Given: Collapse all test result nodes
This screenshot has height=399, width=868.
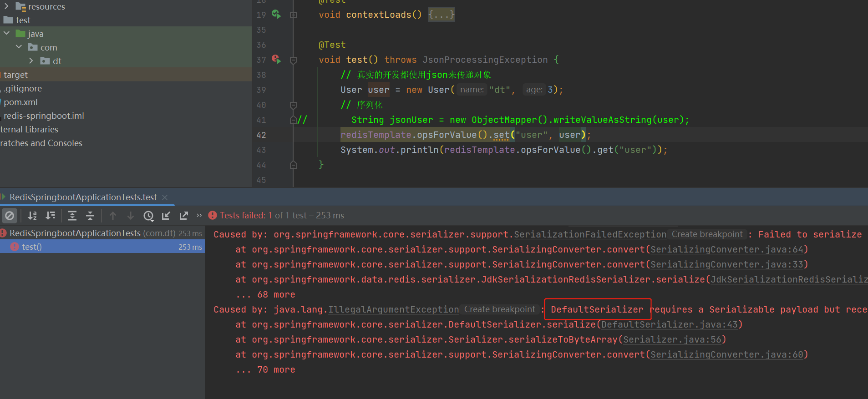Looking at the screenshot, I should pos(90,216).
